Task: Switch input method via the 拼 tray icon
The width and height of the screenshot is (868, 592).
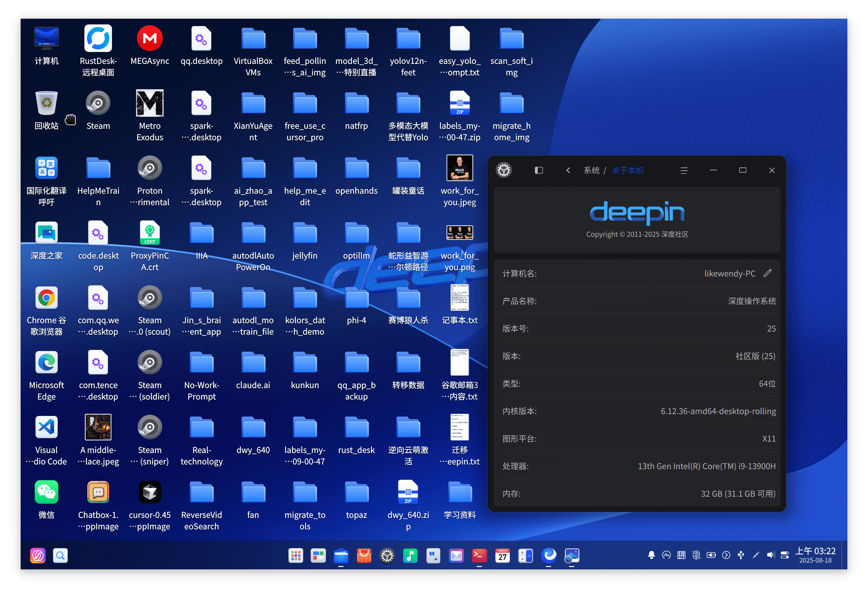Action: [x=681, y=555]
